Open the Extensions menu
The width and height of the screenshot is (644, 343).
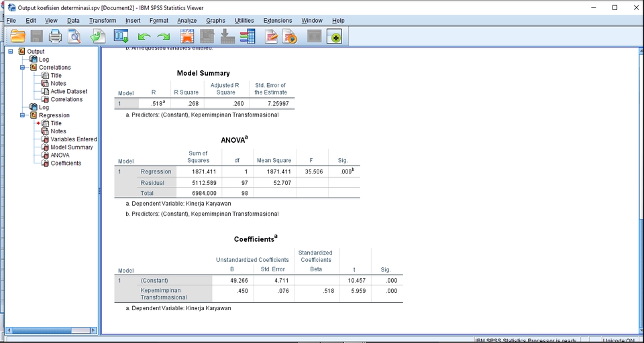pyautogui.click(x=278, y=21)
